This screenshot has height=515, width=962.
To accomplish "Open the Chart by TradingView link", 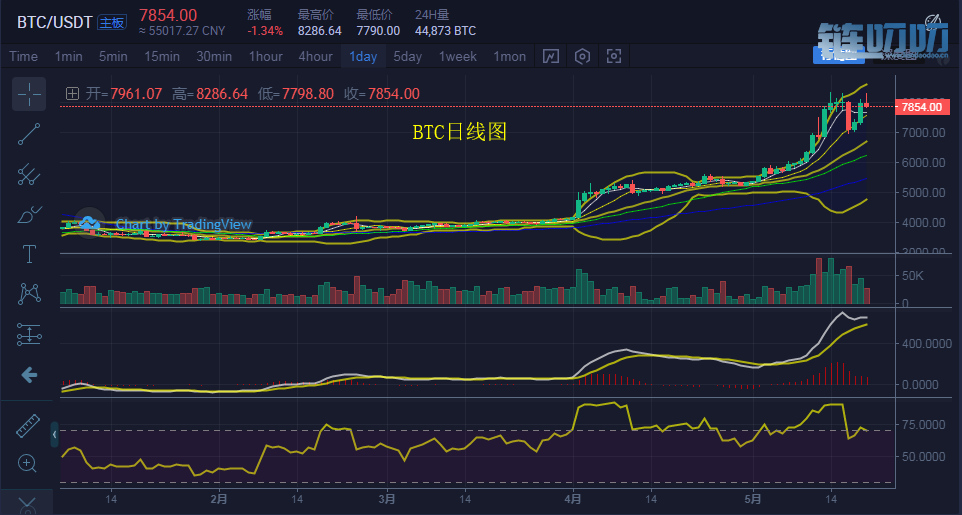I will (x=183, y=225).
